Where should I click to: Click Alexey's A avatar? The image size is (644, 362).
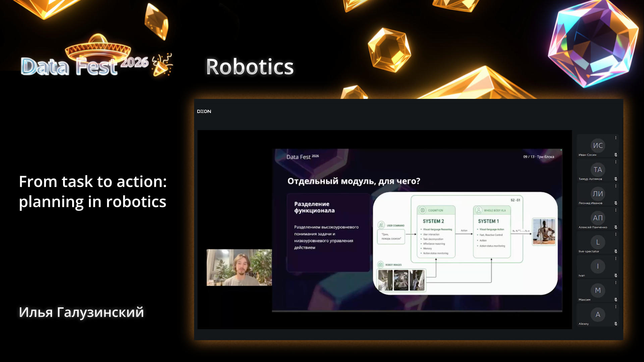tap(598, 314)
